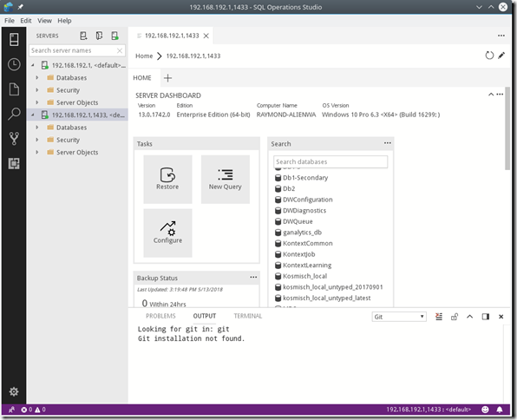Click the New Query task tile

226,179
